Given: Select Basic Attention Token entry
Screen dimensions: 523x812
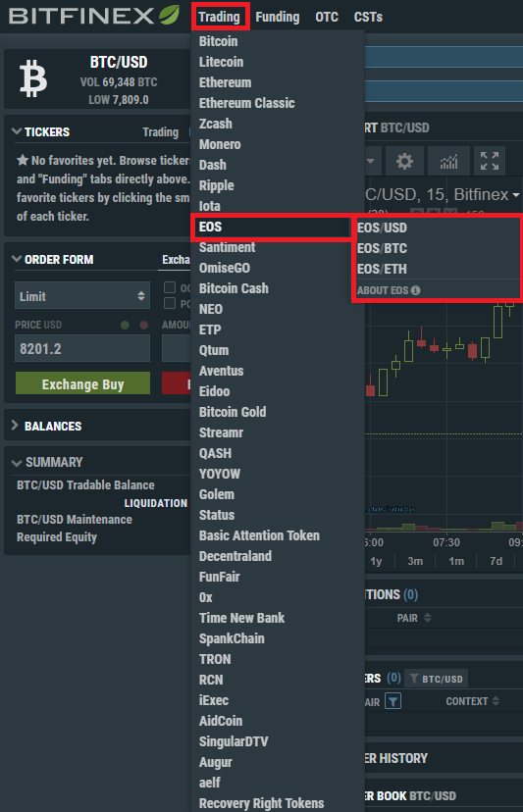Looking at the screenshot, I should (259, 535).
